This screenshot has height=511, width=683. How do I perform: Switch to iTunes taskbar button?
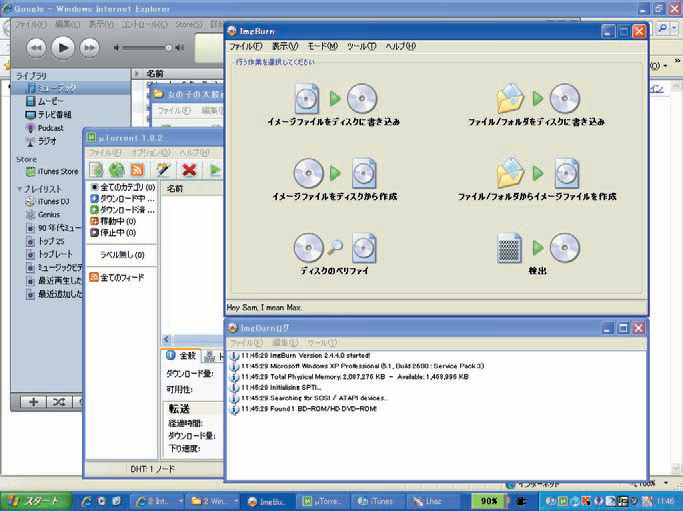[377, 501]
